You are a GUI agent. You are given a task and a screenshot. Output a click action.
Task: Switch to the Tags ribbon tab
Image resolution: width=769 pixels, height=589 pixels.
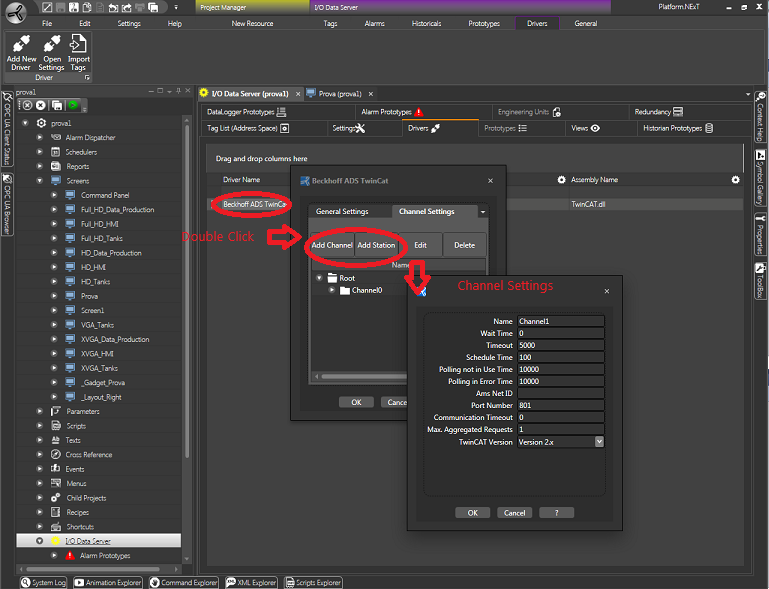pyautogui.click(x=331, y=24)
